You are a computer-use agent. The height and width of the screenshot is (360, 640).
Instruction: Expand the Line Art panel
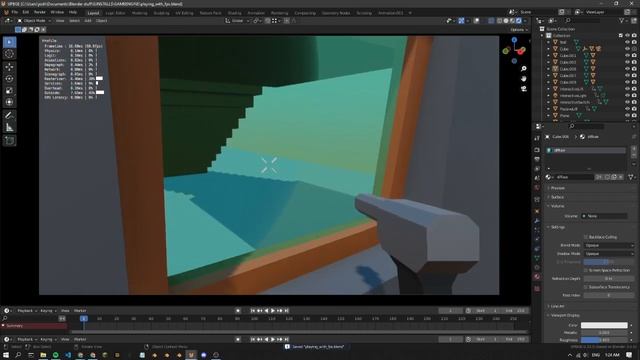click(558, 306)
